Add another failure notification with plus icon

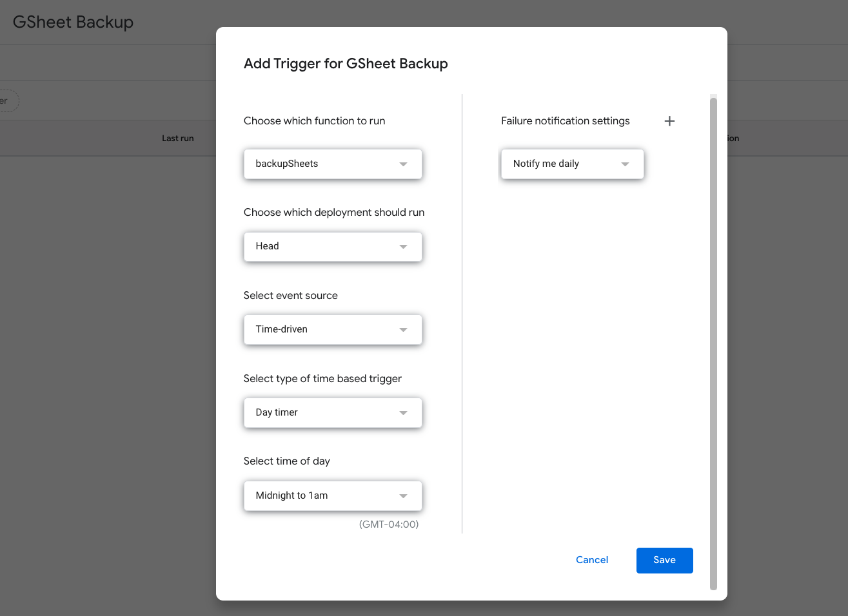(x=669, y=121)
